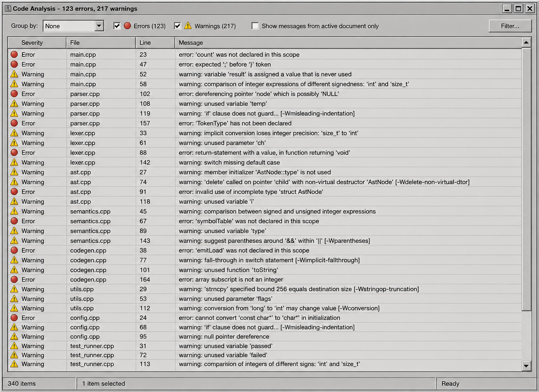Click the 1 item selected status text
The height and width of the screenshot is (392, 539).
[103, 384]
